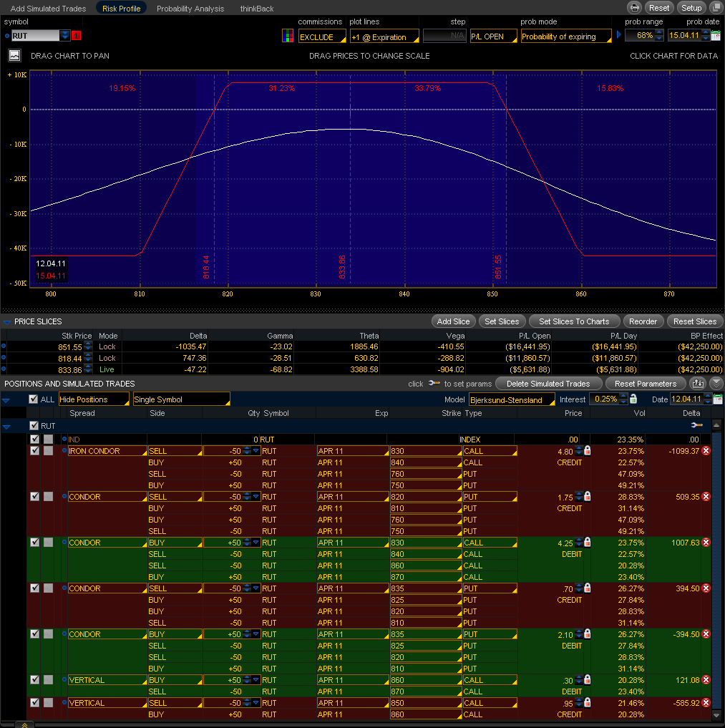
Task: Open the color grid icon beside commissions
Action: coord(288,37)
